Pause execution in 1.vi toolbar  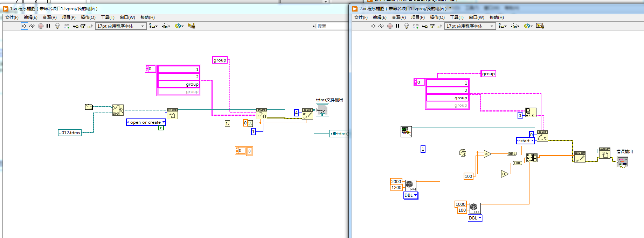coord(48,26)
